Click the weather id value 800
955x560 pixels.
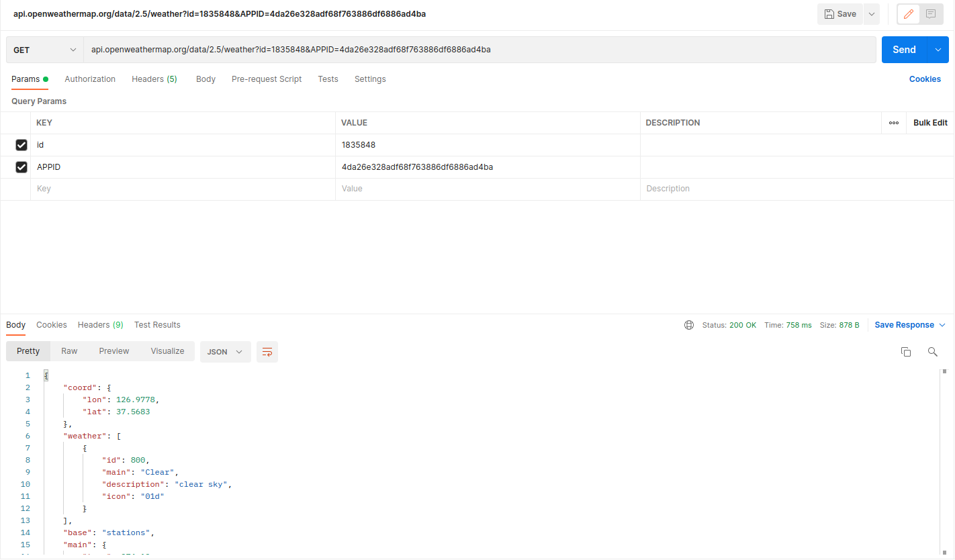click(138, 460)
